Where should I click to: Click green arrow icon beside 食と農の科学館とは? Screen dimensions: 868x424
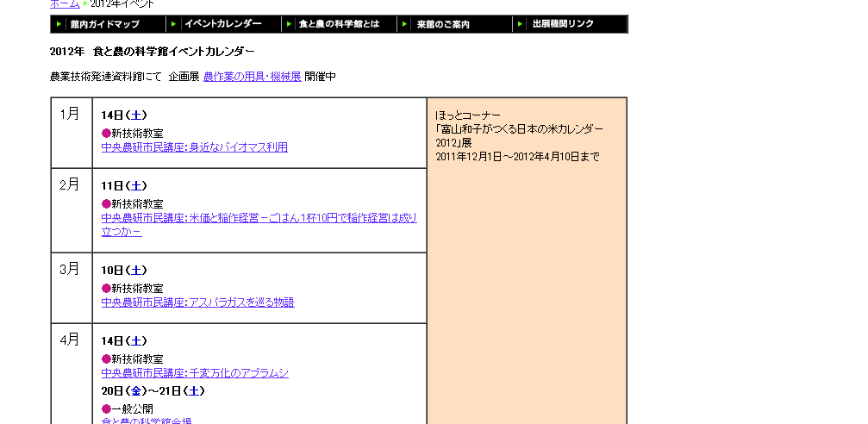288,24
